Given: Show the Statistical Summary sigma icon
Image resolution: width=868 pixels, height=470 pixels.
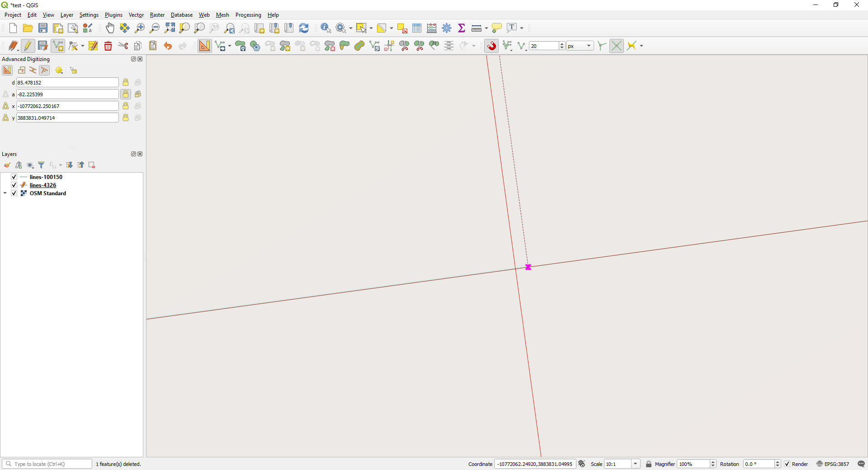Looking at the screenshot, I should pyautogui.click(x=462, y=28).
